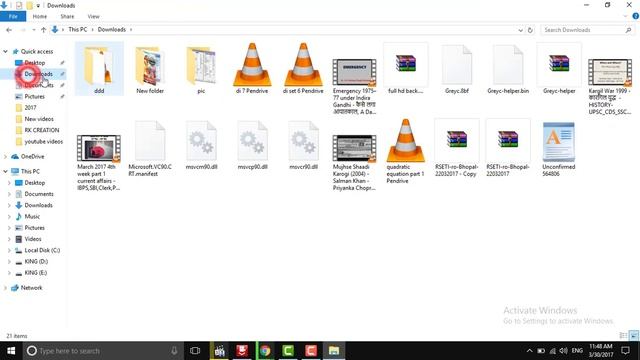This screenshot has width=640, height=360.
Task: Open Desktop under Quick access
Action: (34, 63)
